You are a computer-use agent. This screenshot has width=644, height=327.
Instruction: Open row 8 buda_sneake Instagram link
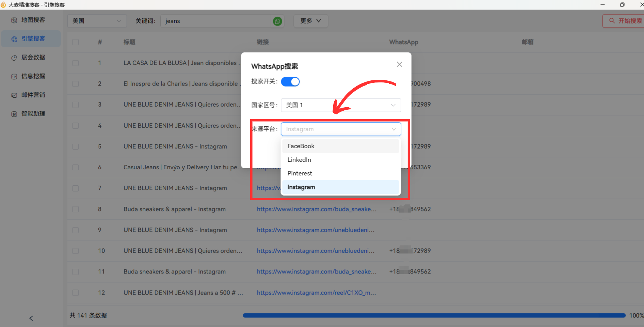pos(317,209)
